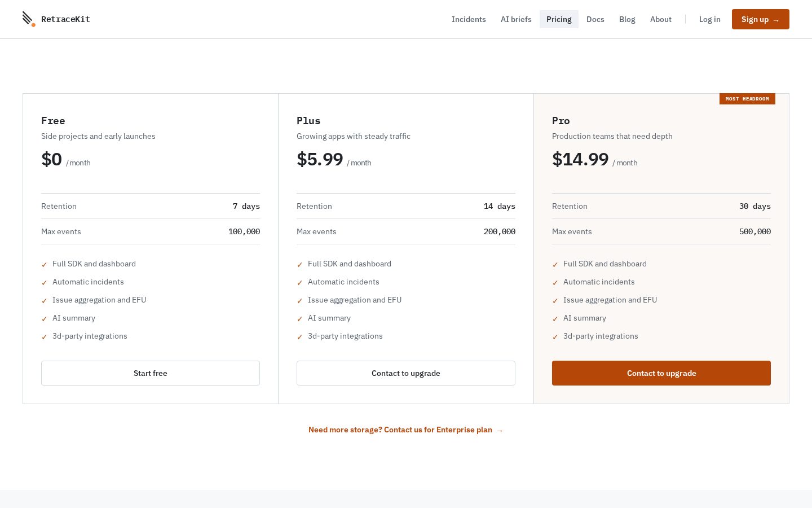Click 'Side projects and early launches' text

tap(98, 137)
